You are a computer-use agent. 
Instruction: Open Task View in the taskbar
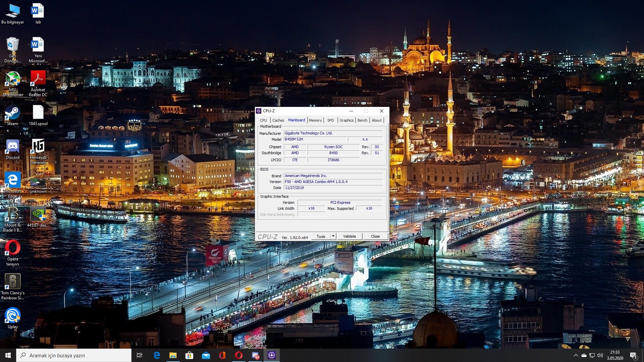pos(140,355)
